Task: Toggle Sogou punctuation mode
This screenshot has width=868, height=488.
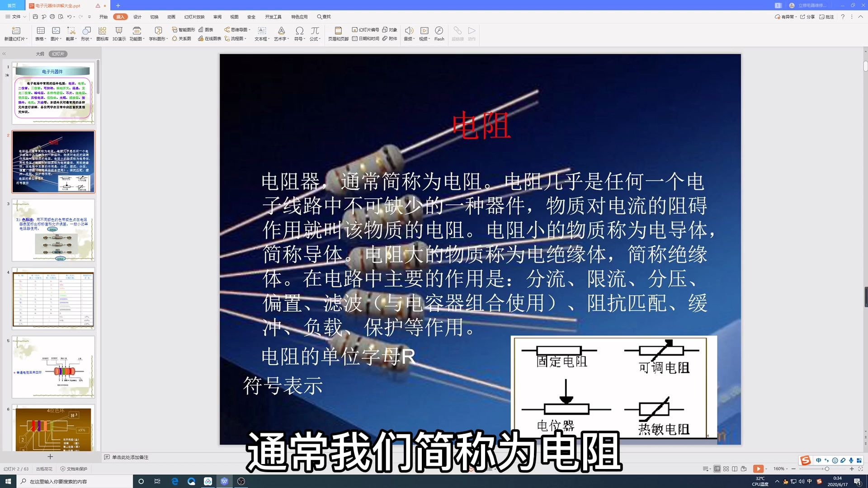Action: pyautogui.click(x=826, y=460)
